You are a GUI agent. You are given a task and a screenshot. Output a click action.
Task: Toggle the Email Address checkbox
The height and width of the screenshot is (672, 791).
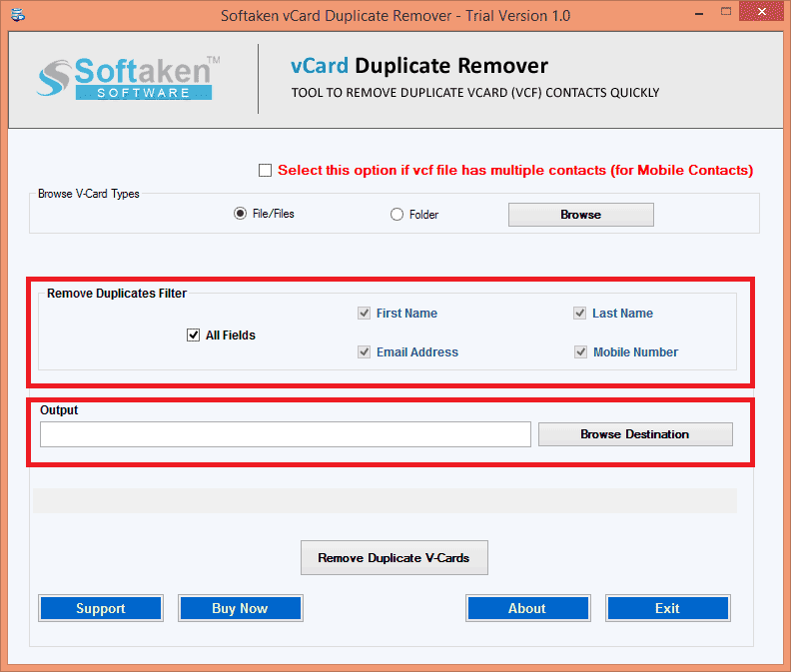pyautogui.click(x=364, y=352)
